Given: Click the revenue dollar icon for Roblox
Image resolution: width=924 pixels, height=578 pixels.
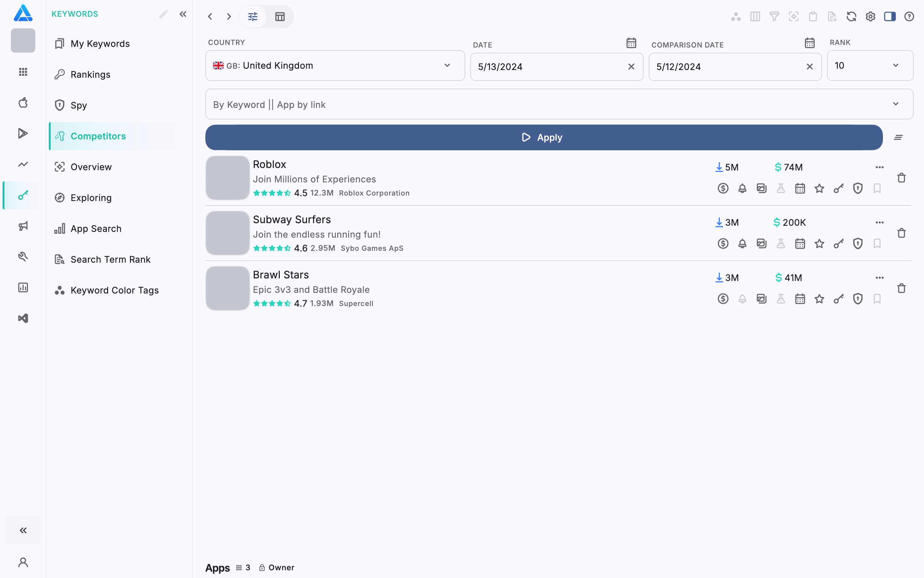Looking at the screenshot, I should [723, 188].
